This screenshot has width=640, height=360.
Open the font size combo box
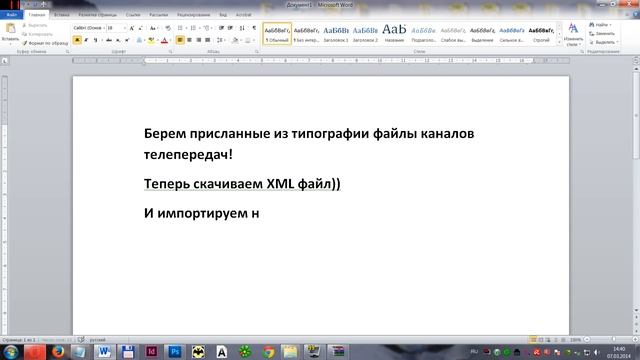(116, 28)
